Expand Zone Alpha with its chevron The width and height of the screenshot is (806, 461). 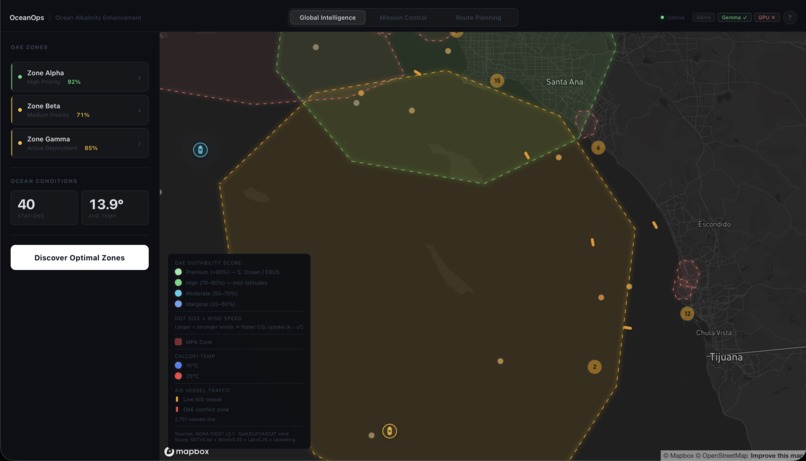139,78
